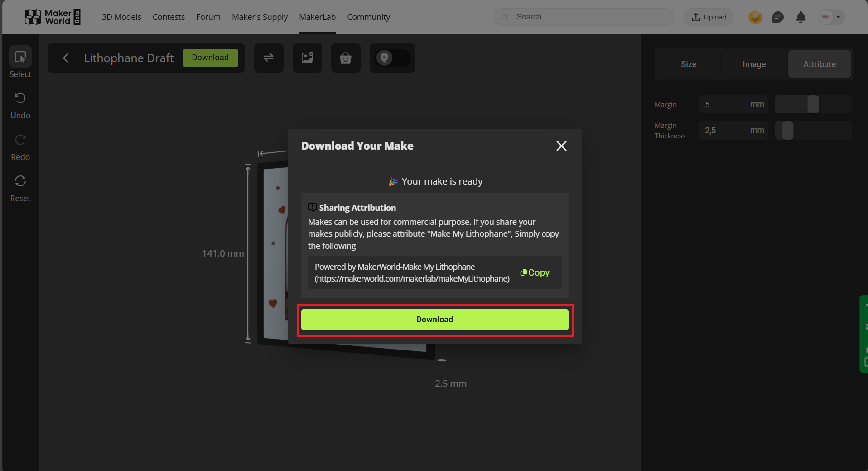Expand the user avatar dropdown

[x=831, y=17]
